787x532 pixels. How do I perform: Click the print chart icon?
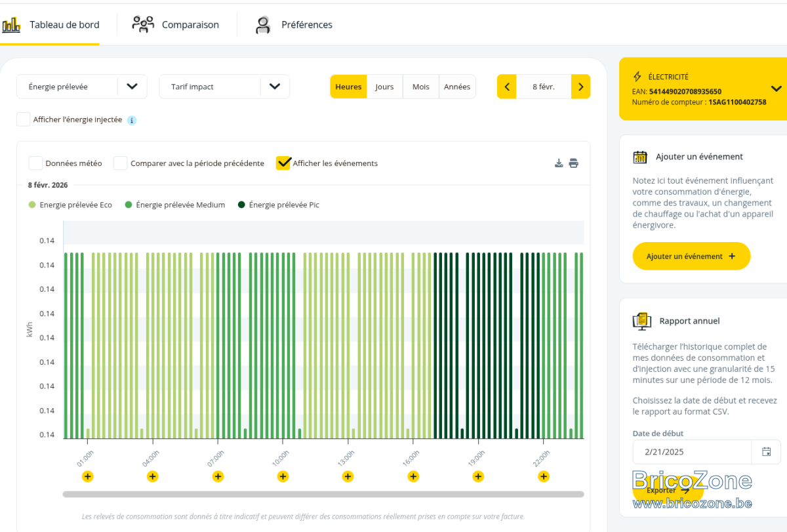pos(573,163)
